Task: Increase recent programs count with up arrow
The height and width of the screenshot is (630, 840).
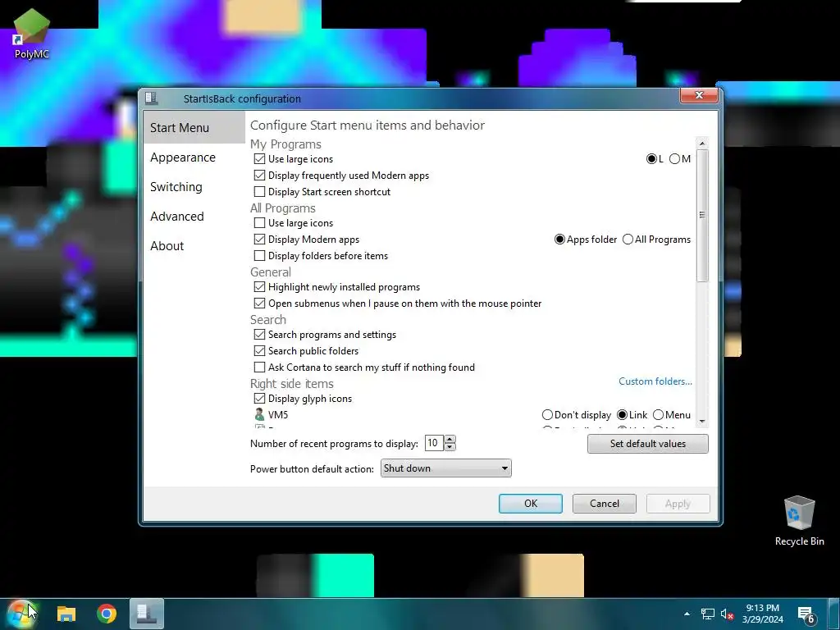Action: (x=450, y=440)
